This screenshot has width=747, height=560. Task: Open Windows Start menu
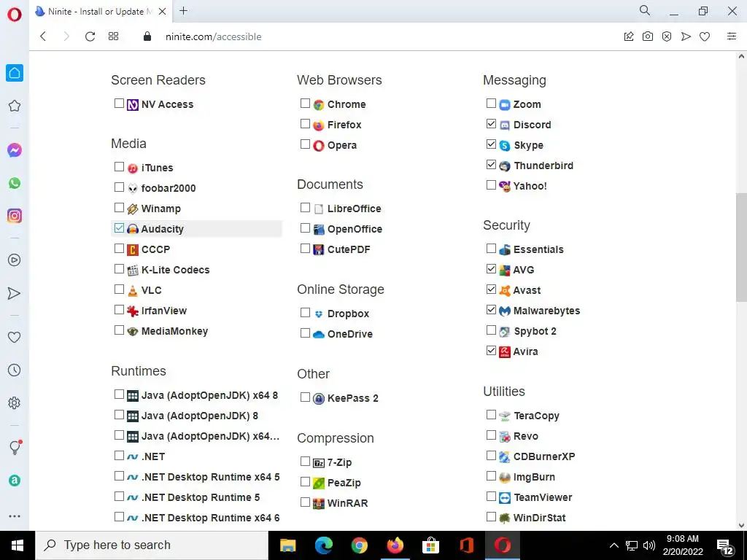coord(18,545)
